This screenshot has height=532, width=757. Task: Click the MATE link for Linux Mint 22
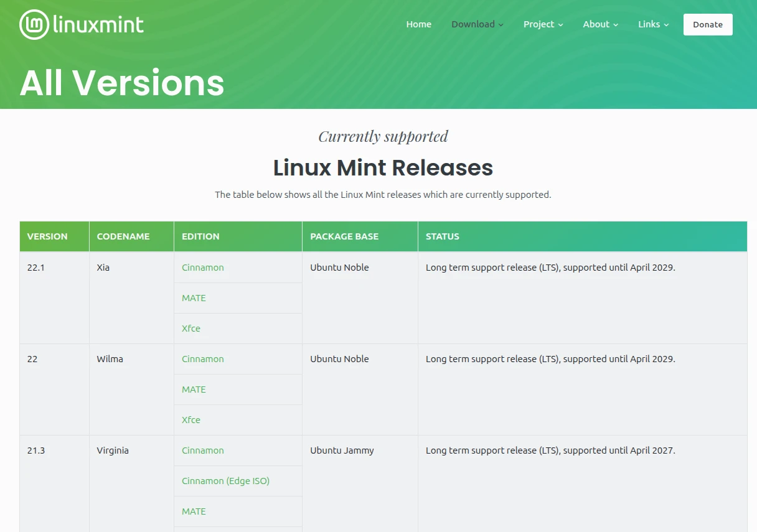click(194, 389)
